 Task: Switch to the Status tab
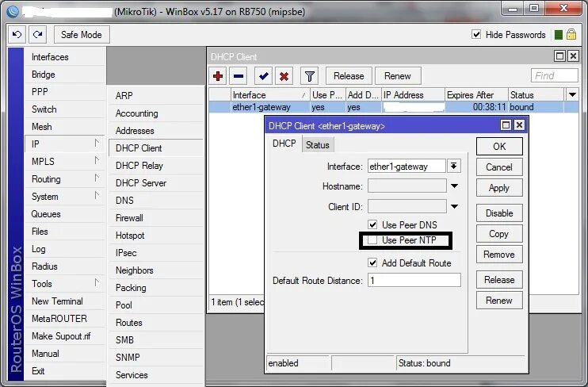(x=317, y=145)
